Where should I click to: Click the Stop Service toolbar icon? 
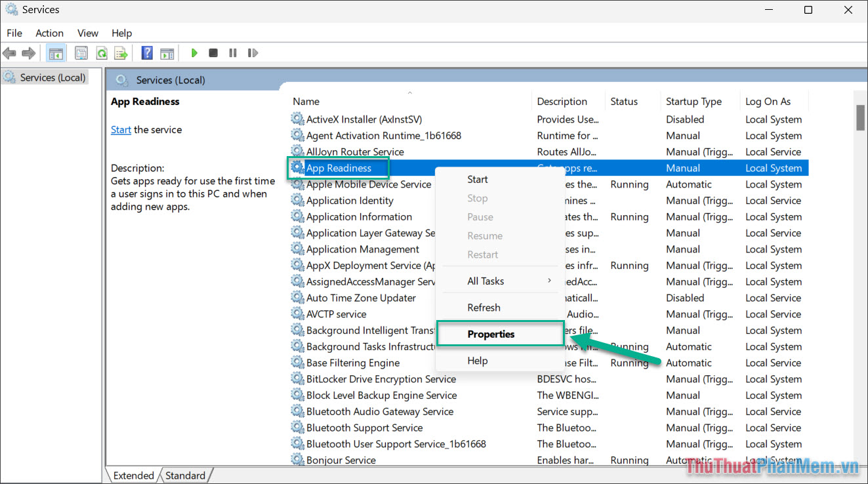coord(213,52)
